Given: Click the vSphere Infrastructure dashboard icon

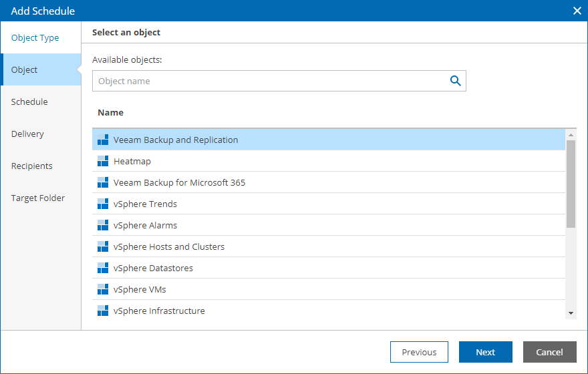Looking at the screenshot, I should pyautogui.click(x=103, y=311).
